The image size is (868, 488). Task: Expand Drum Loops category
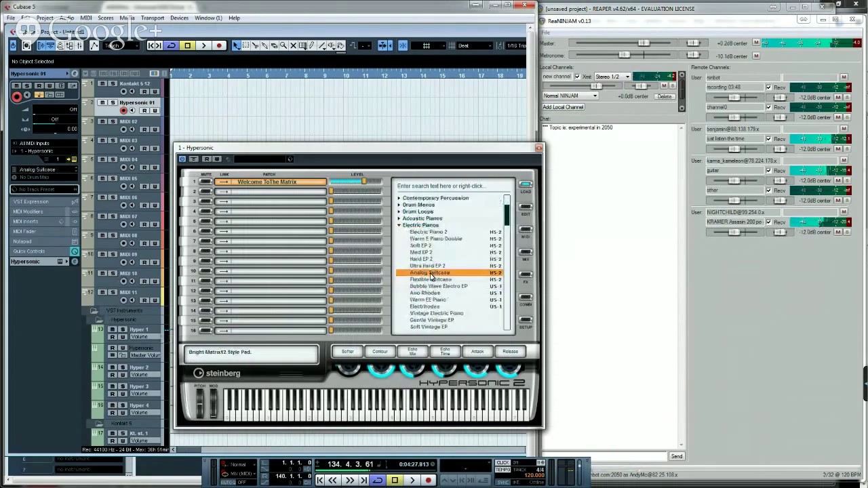click(x=399, y=211)
